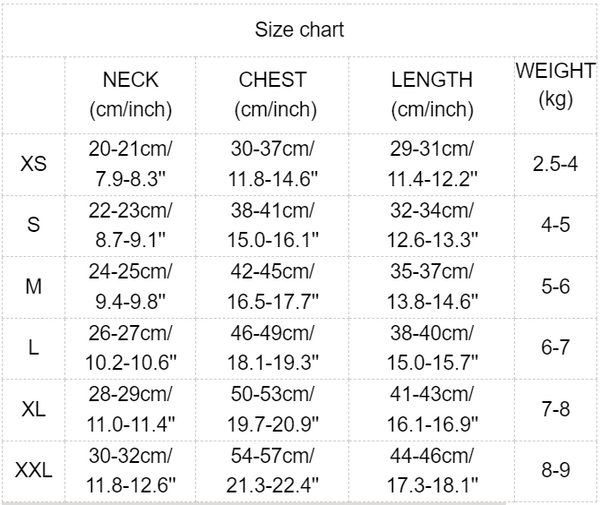Click the XXL size row label
Screen dimensions: 600x505
click(33, 471)
